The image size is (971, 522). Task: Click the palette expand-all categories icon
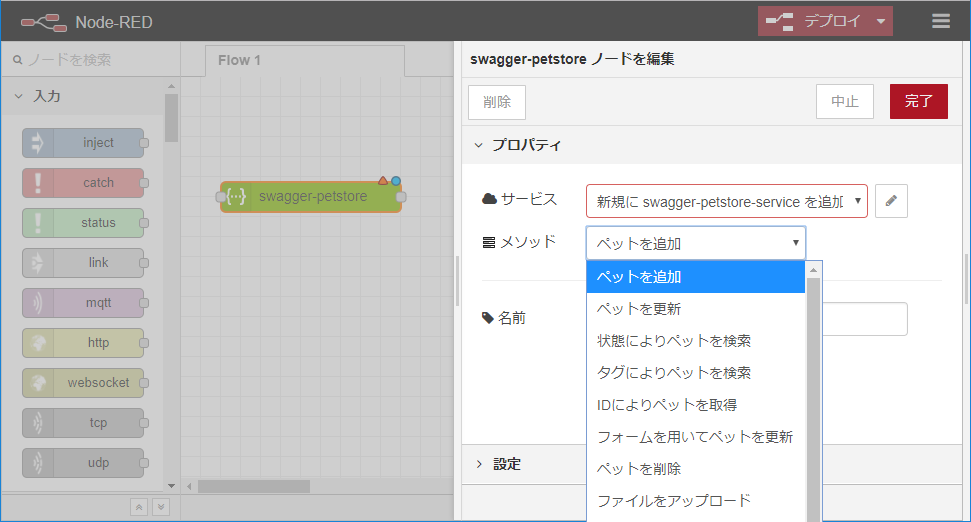[161, 507]
